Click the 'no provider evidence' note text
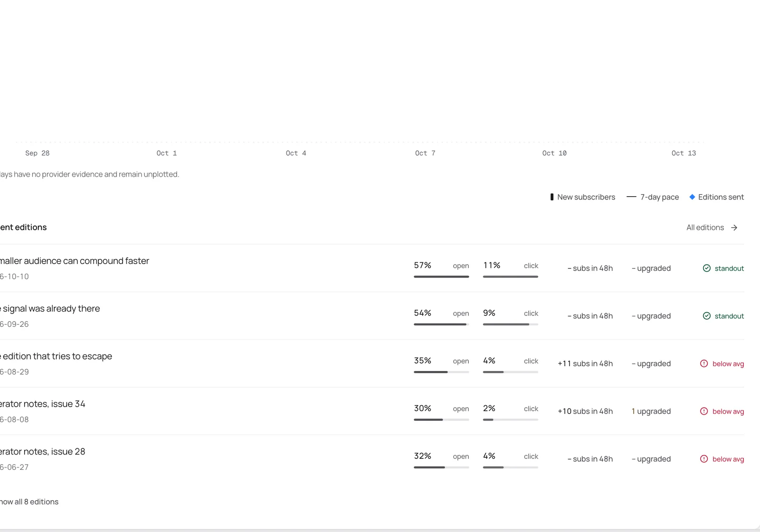760x532 pixels. coord(89,174)
